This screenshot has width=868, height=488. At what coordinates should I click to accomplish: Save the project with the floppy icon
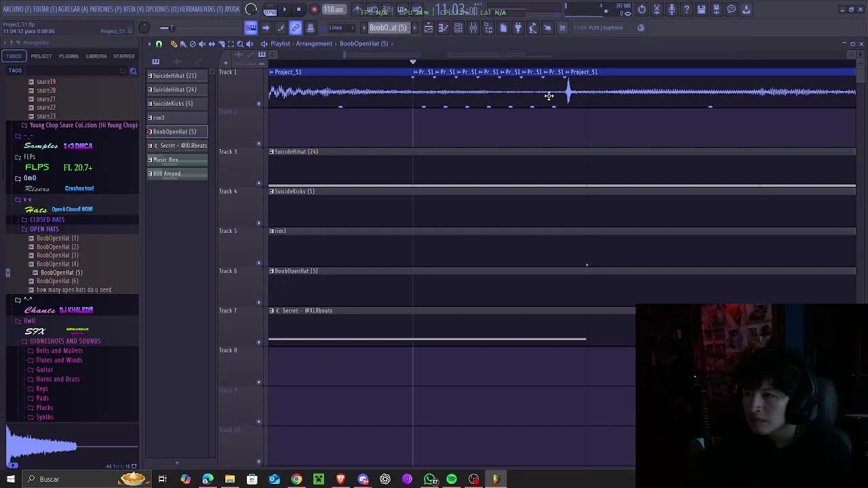tap(701, 9)
